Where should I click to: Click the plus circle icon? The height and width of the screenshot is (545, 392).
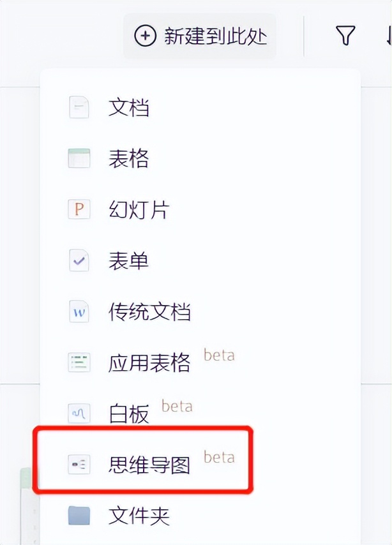tap(145, 36)
